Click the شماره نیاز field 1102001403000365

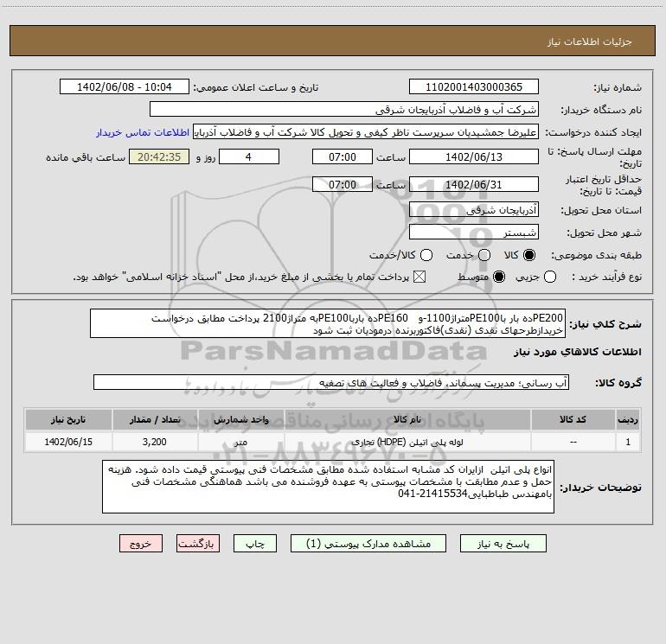[x=474, y=86]
